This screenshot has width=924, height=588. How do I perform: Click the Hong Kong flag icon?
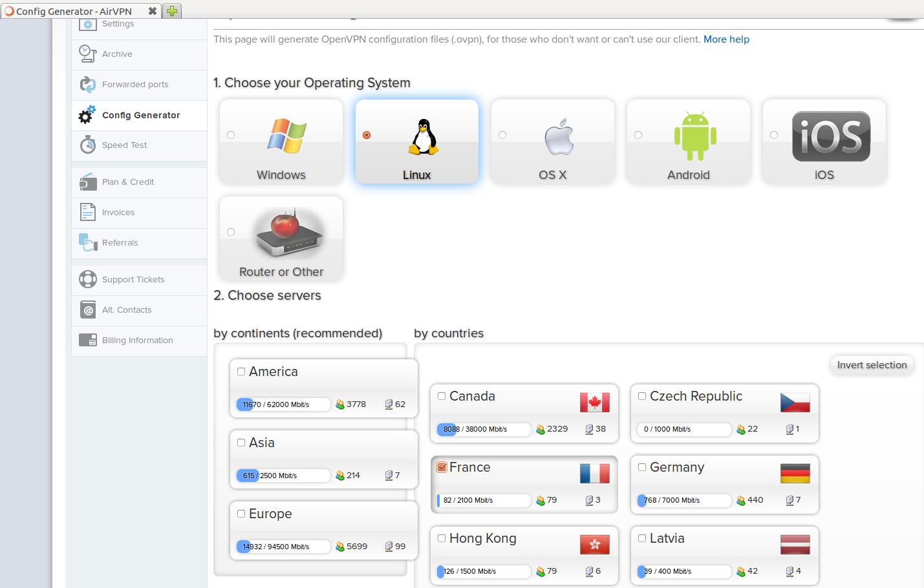(x=595, y=545)
